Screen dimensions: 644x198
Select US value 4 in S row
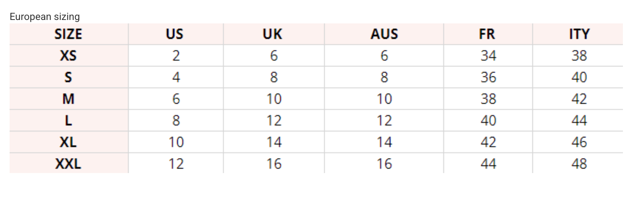(176, 78)
